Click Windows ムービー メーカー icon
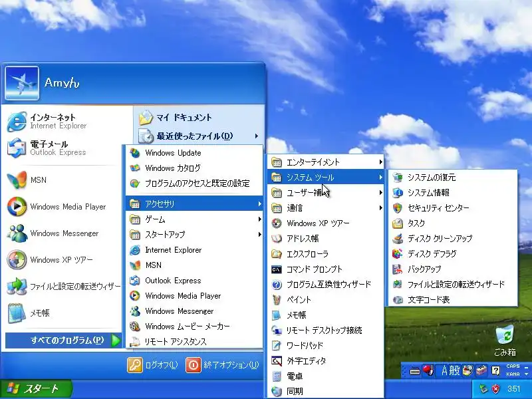Viewport: 532px width, 399px height. click(x=135, y=327)
